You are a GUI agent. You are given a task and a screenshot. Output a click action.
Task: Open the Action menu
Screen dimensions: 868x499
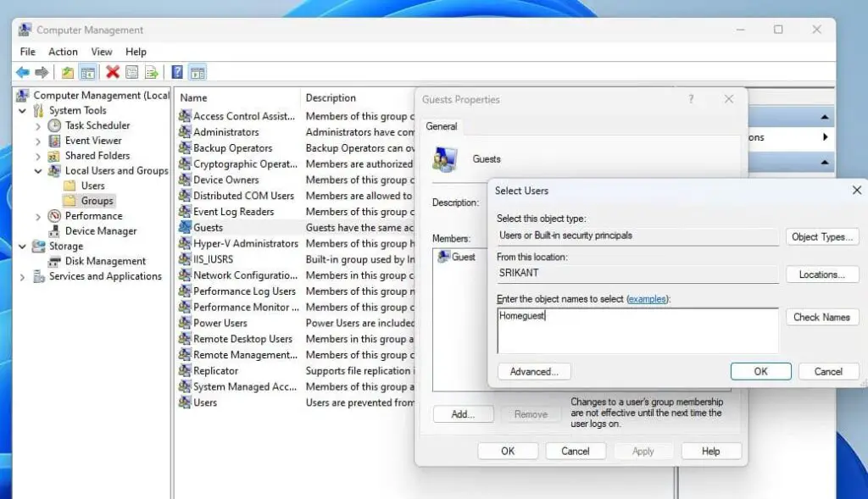tap(63, 51)
